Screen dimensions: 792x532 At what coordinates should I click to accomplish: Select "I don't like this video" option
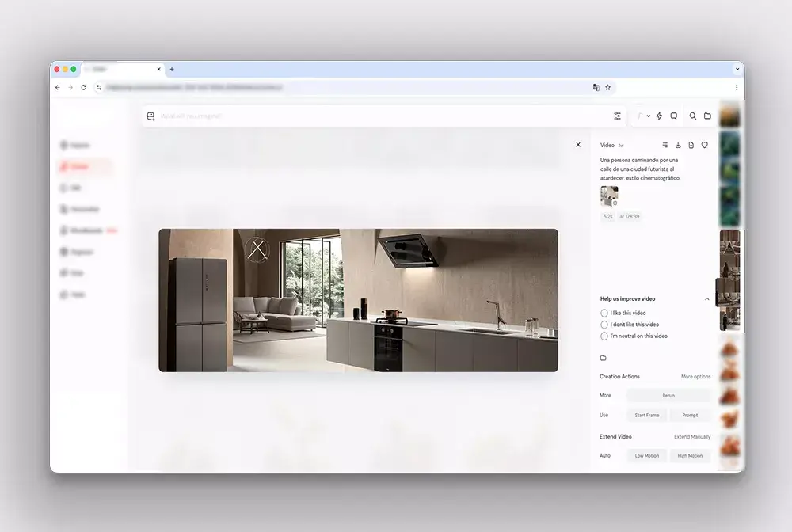point(604,325)
